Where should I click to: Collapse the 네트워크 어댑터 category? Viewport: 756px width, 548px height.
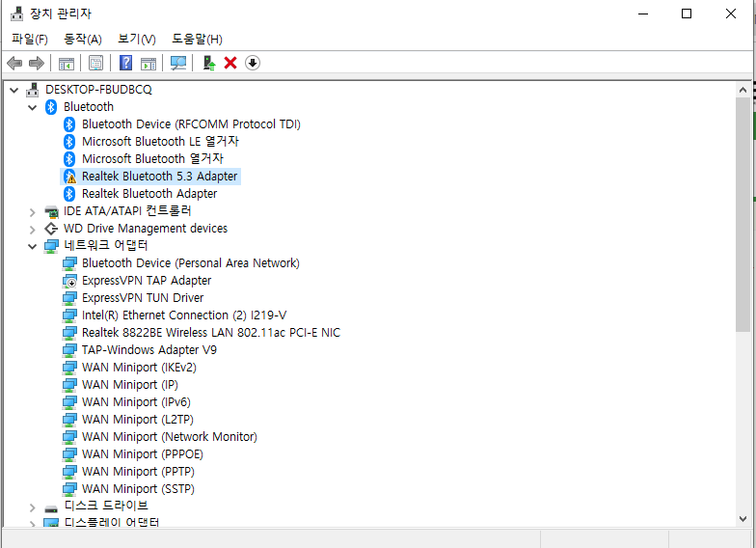point(33,247)
